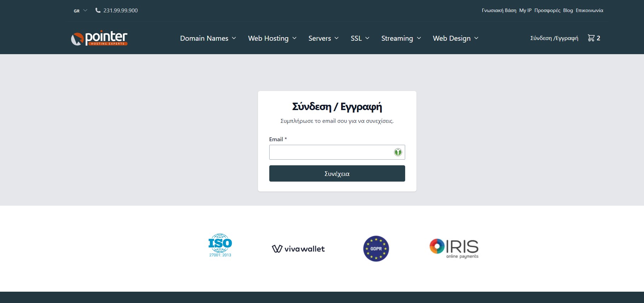Go to the My IP page
Viewport: 644px width, 303px height.
[x=525, y=10]
